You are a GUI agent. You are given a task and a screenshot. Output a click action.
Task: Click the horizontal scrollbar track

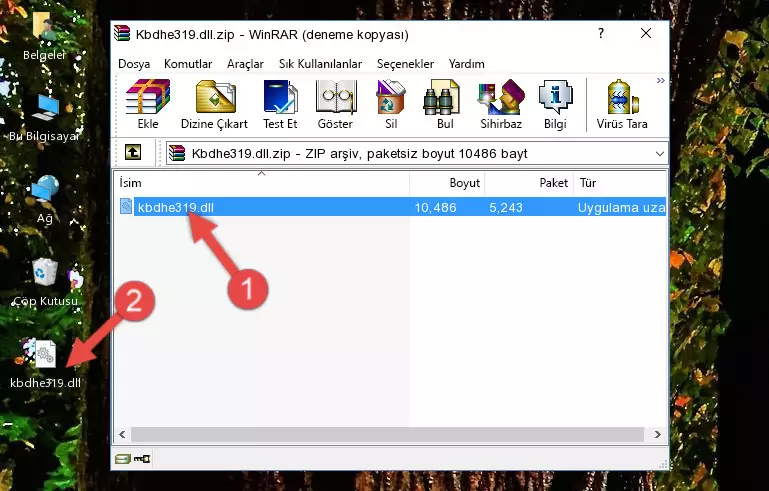point(387,435)
